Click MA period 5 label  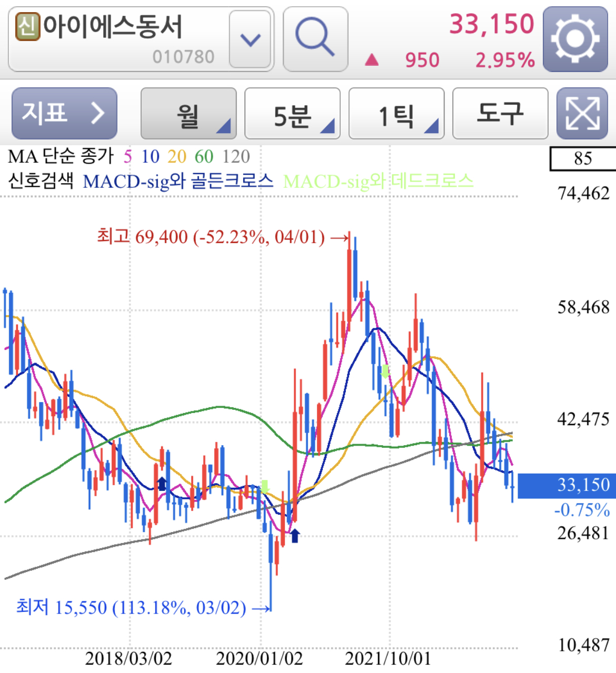(x=128, y=156)
